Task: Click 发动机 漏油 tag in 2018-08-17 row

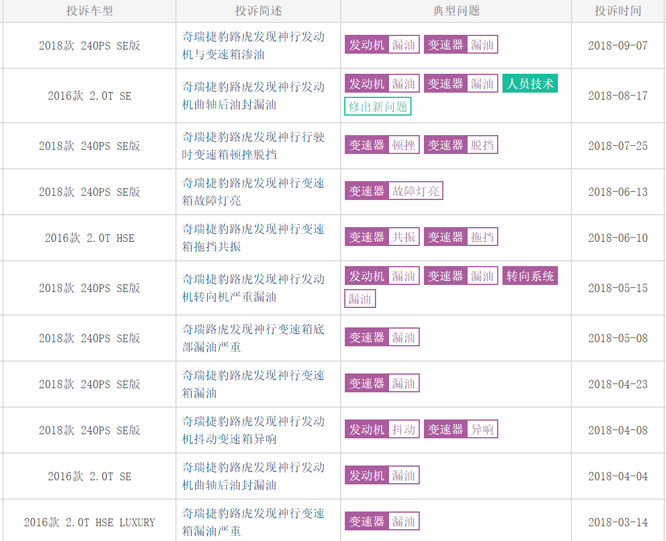Action: [382, 83]
